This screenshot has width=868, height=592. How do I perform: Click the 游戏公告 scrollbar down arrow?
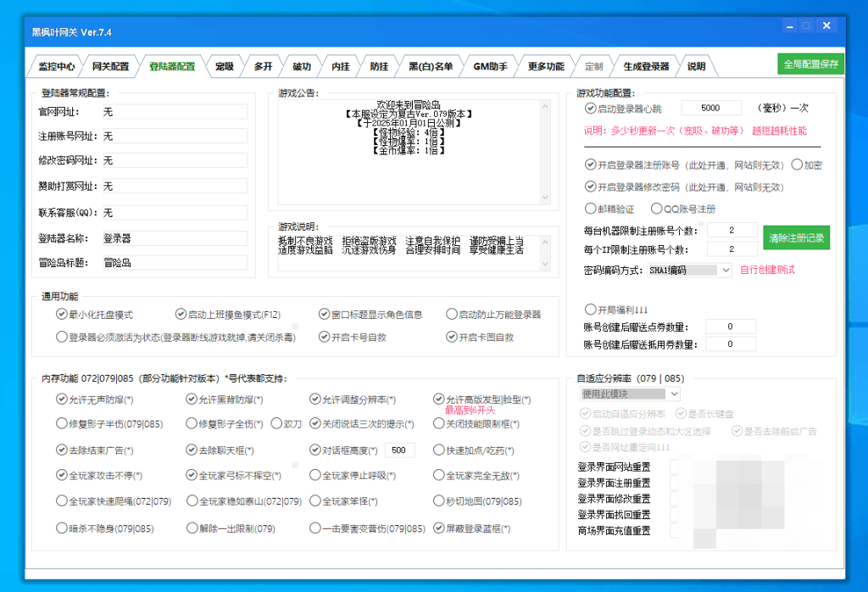(545, 198)
